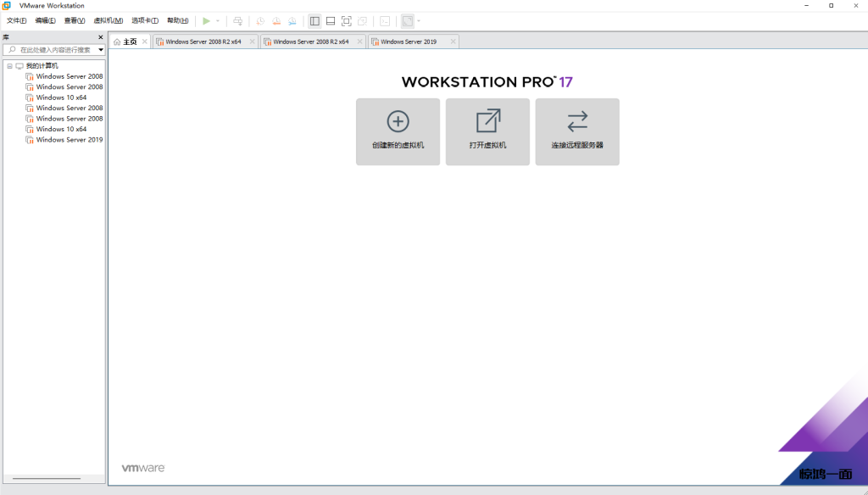Open the 文件 menu
This screenshot has height=495, width=868.
(16, 20)
